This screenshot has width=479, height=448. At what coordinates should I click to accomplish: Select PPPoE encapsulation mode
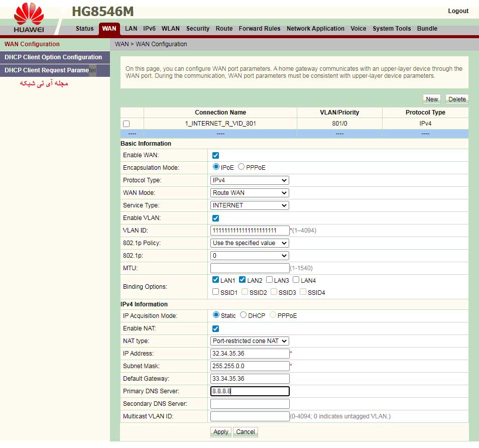(x=242, y=167)
